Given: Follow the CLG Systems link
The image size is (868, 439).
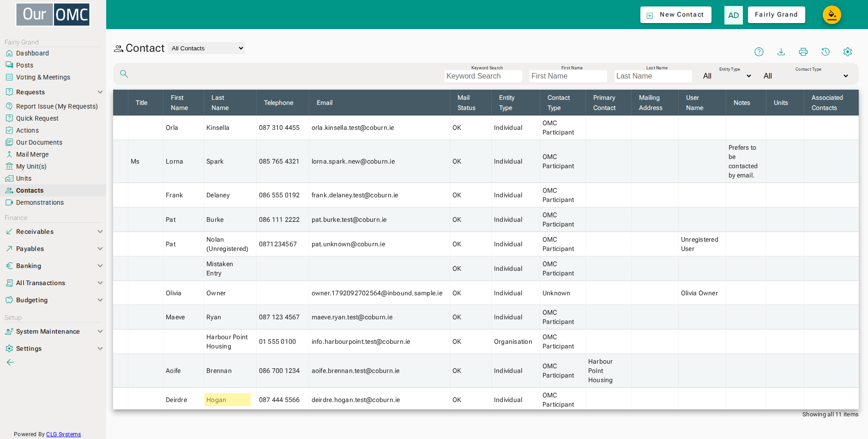Looking at the screenshot, I should point(64,434).
